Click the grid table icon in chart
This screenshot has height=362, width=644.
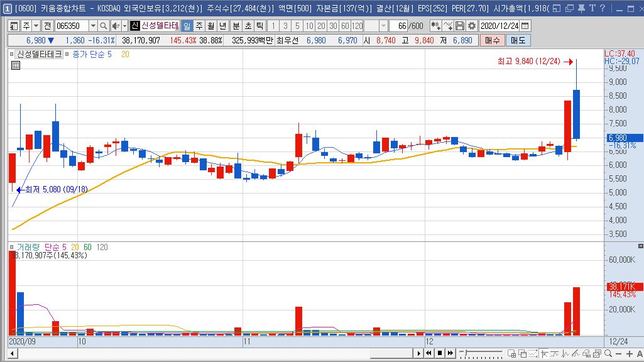tap(16, 65)
